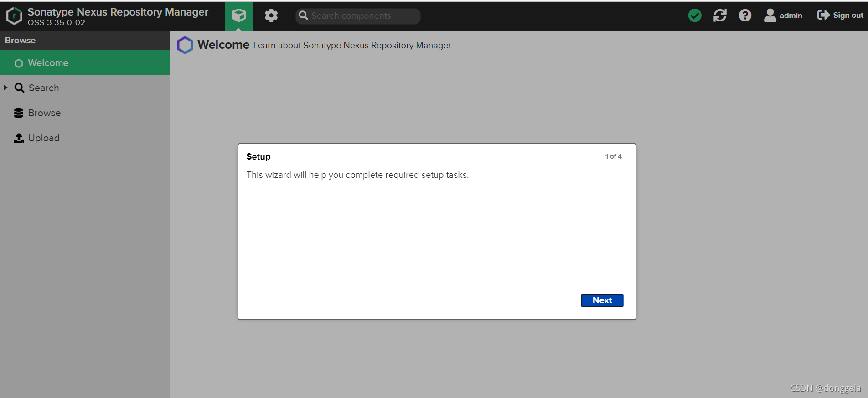Click the admin user silhouette icon
Screen dimensions: 868x398
770,16
